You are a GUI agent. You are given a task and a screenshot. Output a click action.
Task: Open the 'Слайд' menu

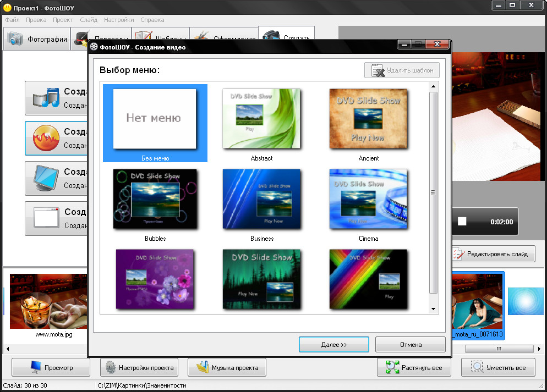89,20
